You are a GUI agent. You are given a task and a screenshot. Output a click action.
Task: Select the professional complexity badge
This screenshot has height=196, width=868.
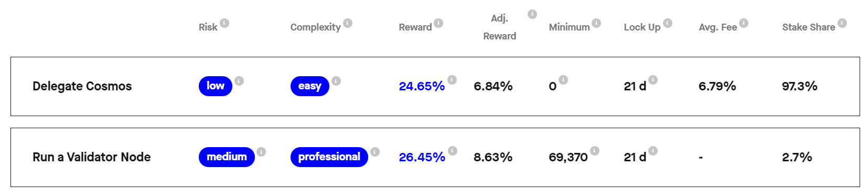coord(329,157)
